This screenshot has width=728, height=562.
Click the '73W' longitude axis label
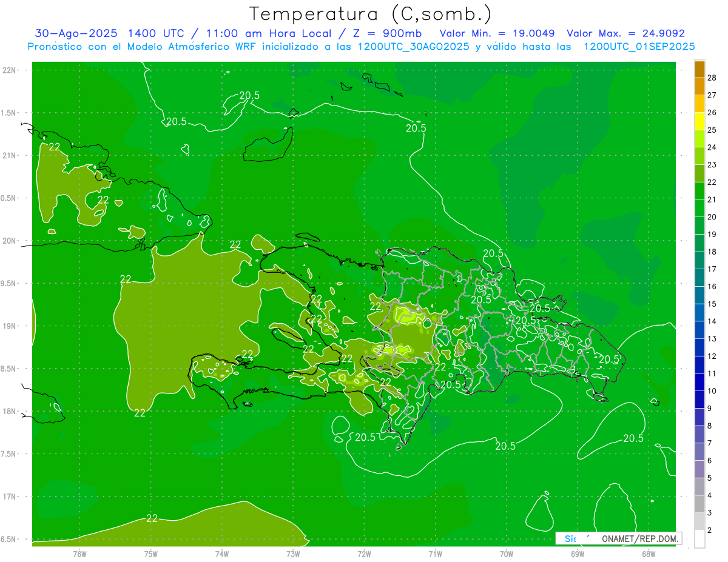(293, 554)
